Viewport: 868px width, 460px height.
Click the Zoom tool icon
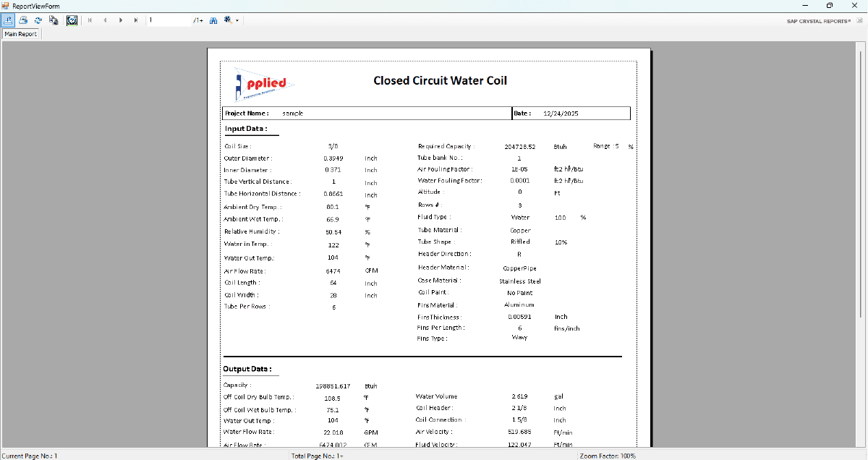pos(229,20)
